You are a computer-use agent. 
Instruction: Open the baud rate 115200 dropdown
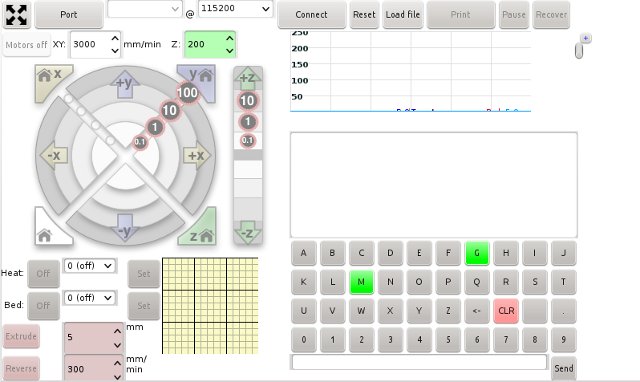235,9
